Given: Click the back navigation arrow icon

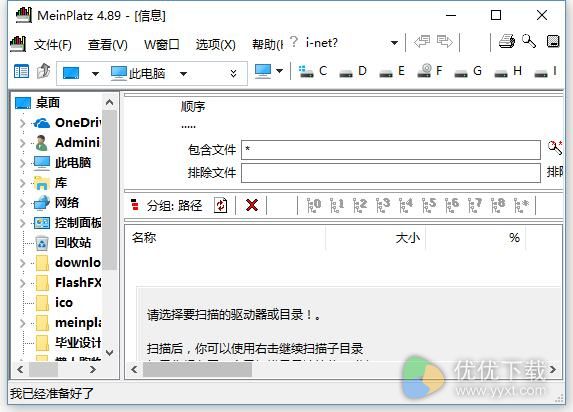Looking at the screenshot, I should (x=422, y=41).
